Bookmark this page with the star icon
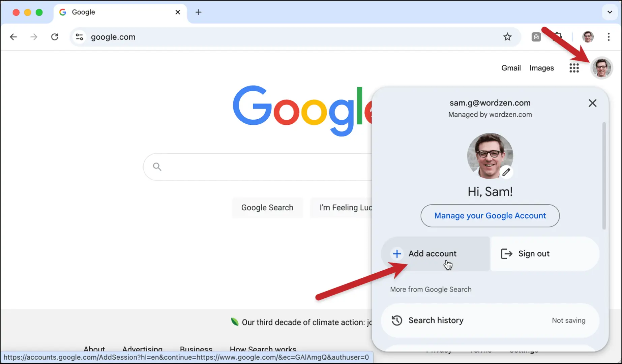 507,37
